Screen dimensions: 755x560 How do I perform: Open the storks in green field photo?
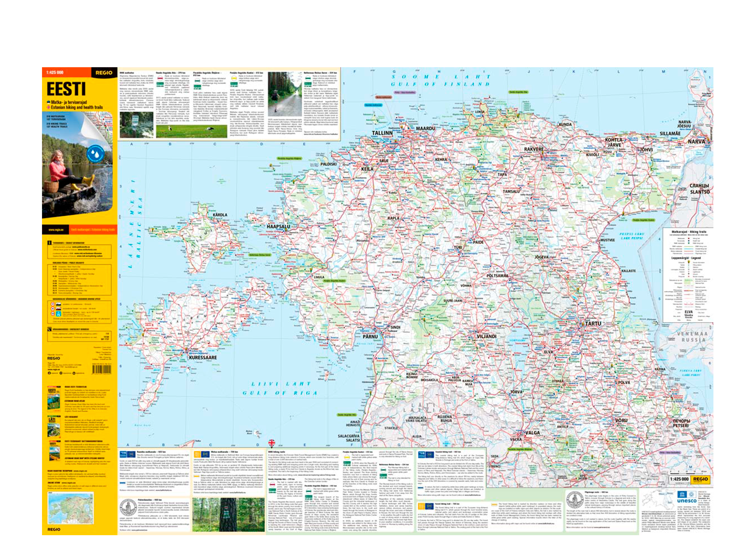point(191,131)
